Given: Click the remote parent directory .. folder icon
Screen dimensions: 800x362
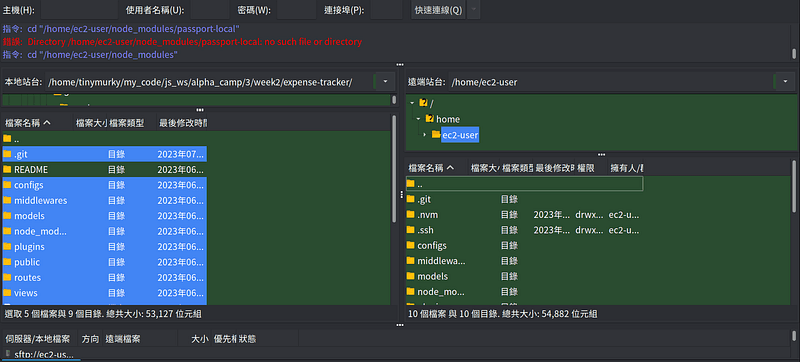Looking at the screenshot, I should coord(411,184).
